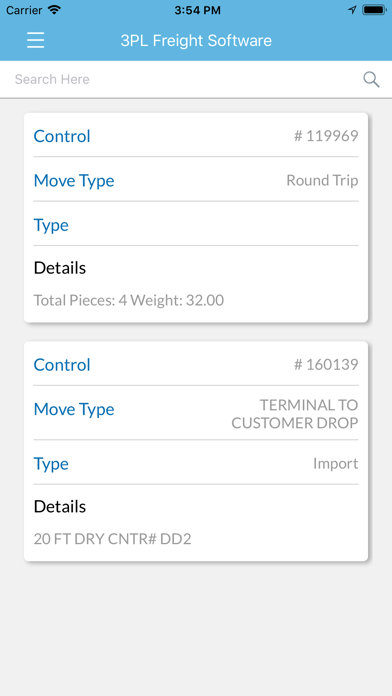Tap the Import type row
This screenshot has width=392, height=696.
tap(196, 463)
